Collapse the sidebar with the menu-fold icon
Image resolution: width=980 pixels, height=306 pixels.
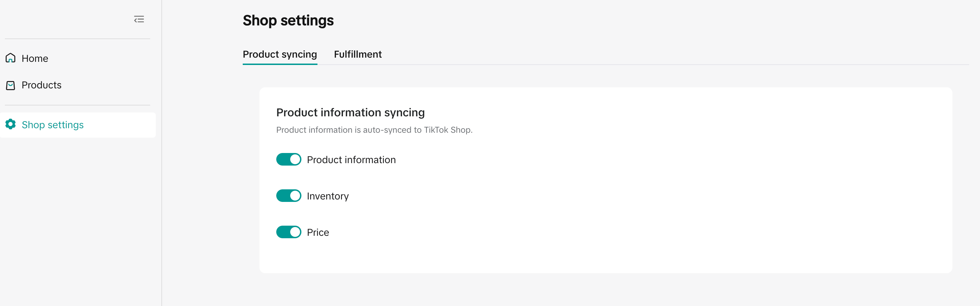[139, 20]
